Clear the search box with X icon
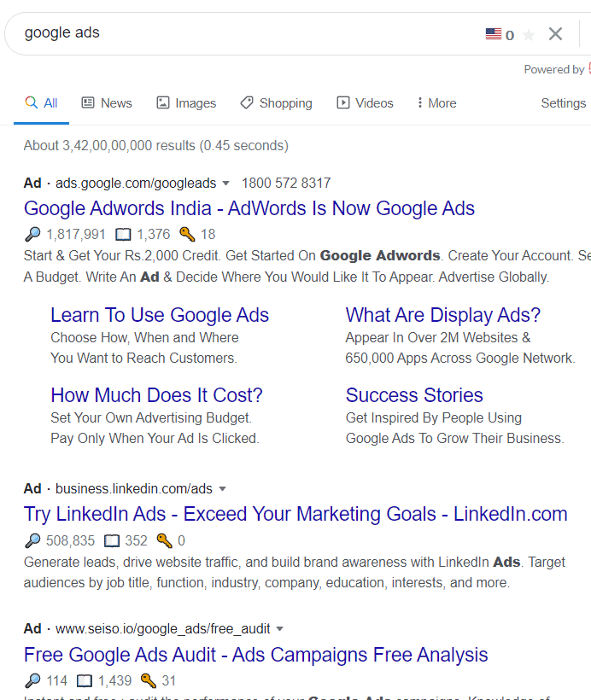 pos(555,34)
